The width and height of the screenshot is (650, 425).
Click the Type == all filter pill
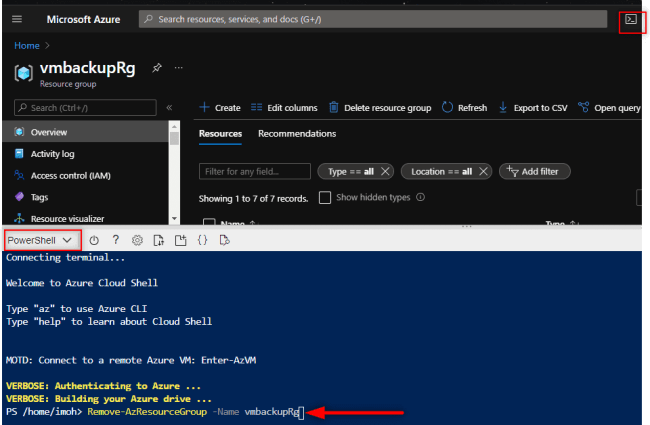[x=351, y=172]
